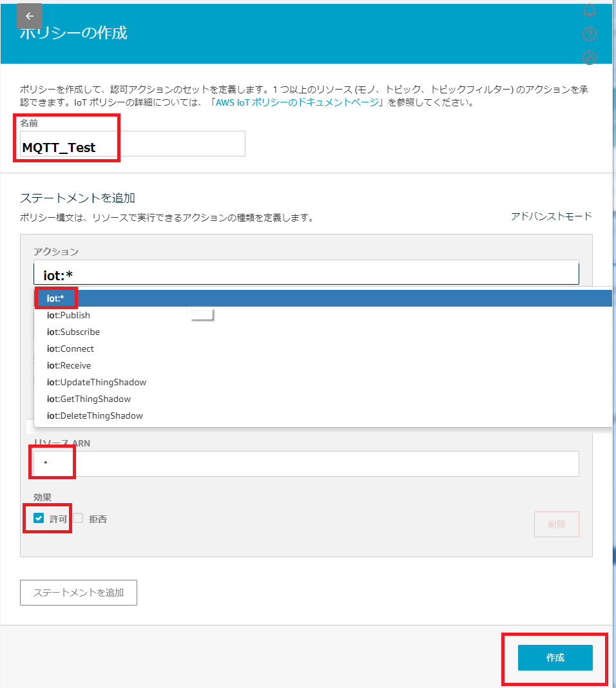Check the 許可 (Allow) checkbox
Image resolution: width=616 pixels, height=688 pixels.
pos(39,518)
